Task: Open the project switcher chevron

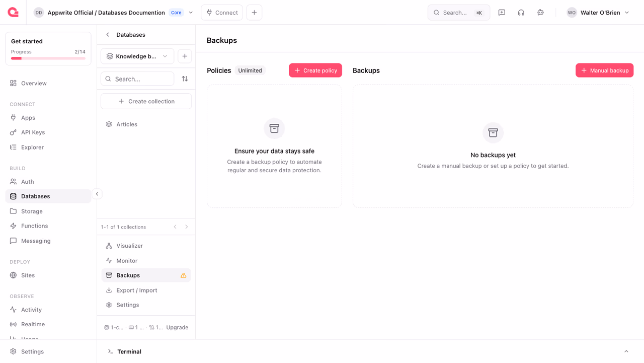Action: 191,13
